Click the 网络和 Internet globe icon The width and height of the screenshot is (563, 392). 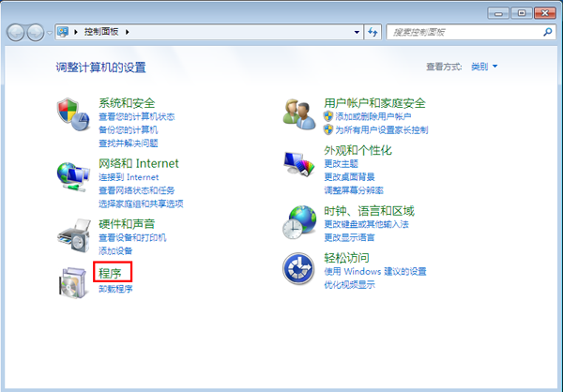72,174
